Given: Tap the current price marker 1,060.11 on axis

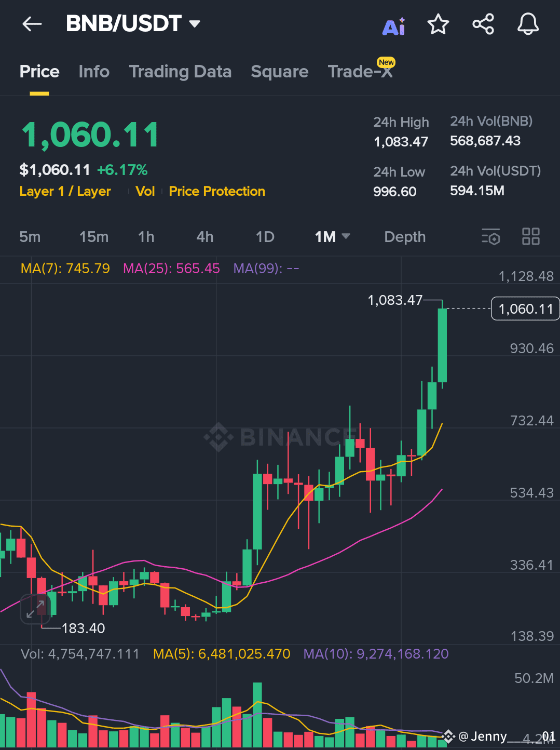Looking at the screenshot, I should click(x=525, y=309).
